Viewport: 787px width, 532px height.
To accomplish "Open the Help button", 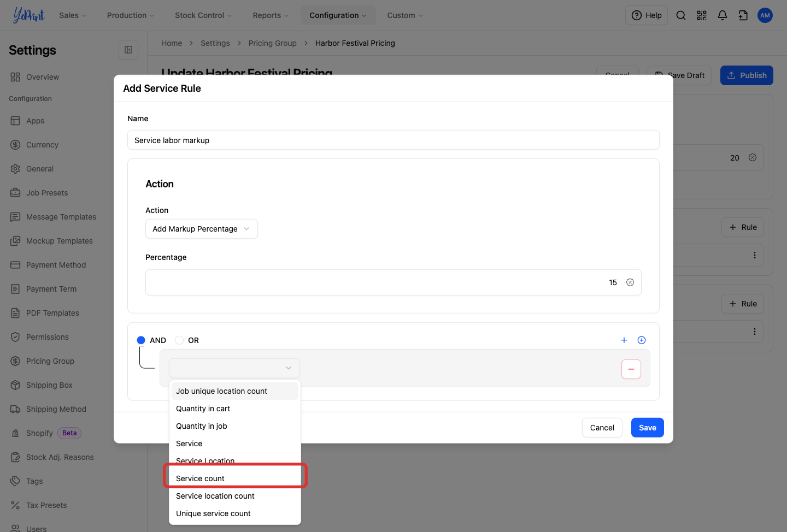I will coord(647,15).
